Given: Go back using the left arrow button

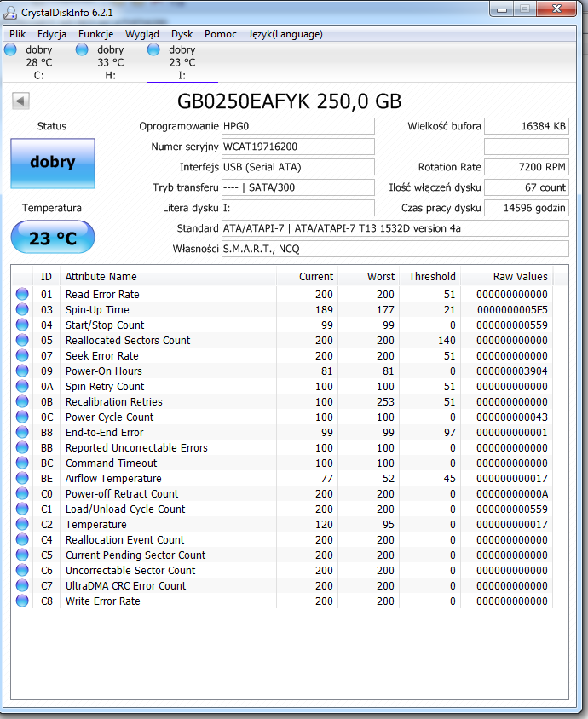Looking at the screenshot, I should click(20, 101).
